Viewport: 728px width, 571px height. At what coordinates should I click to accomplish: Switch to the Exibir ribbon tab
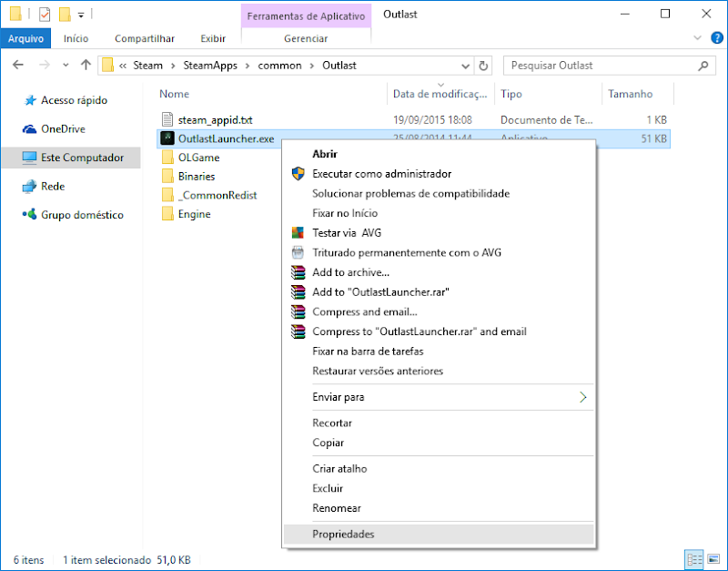(x=213, y=38)
